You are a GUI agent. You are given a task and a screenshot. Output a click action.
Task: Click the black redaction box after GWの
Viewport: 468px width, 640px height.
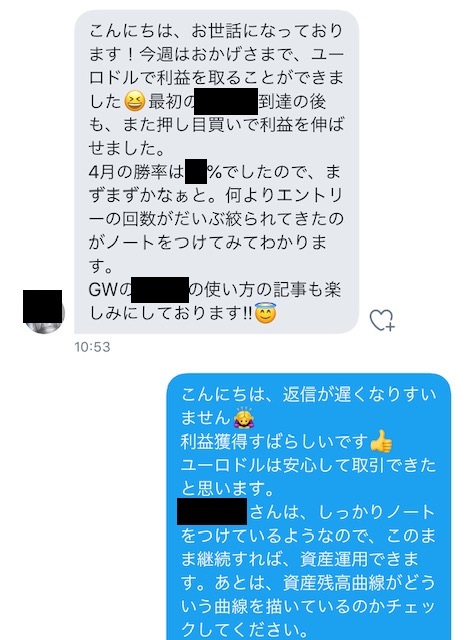160,290
